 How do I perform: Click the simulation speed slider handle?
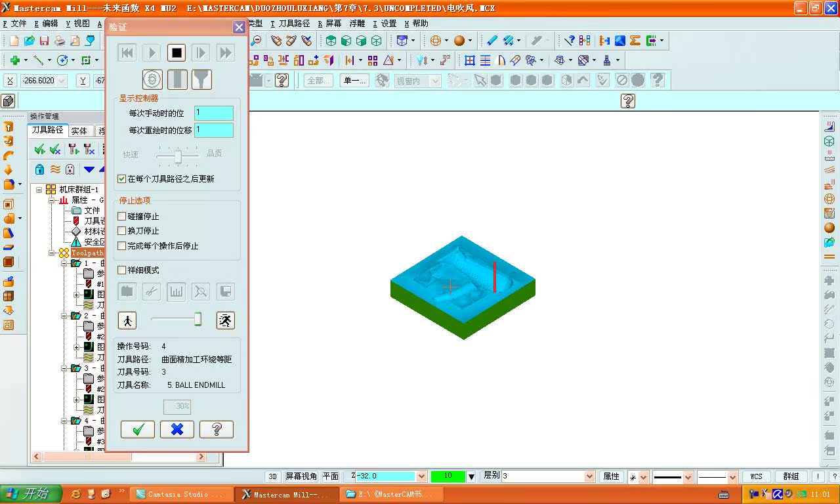click(198, 320)
